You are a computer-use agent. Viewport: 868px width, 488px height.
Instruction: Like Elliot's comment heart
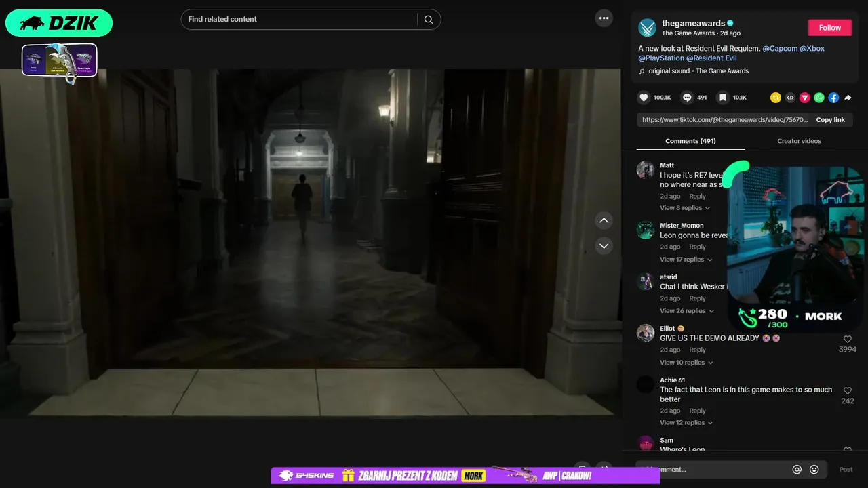coord(848,339)
